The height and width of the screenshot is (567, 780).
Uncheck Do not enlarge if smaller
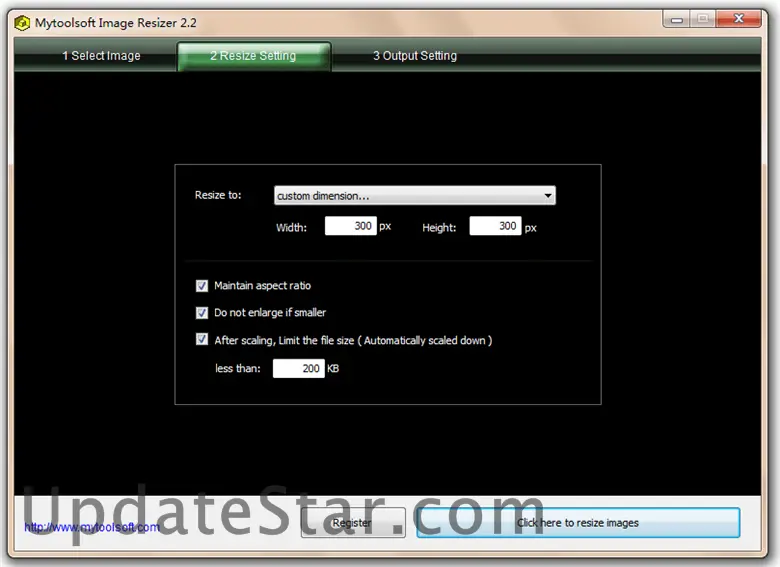201,312
